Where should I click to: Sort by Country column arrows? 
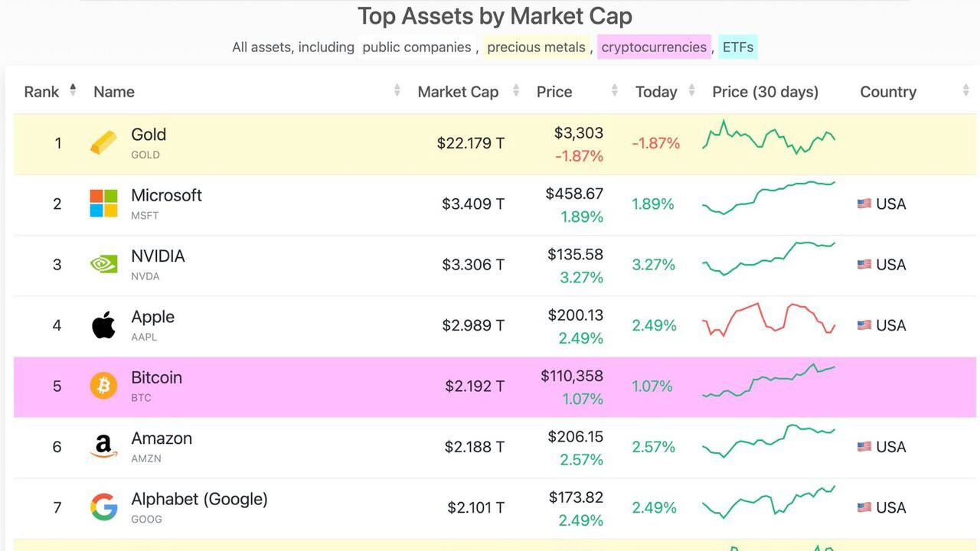(x=965, y=91)
